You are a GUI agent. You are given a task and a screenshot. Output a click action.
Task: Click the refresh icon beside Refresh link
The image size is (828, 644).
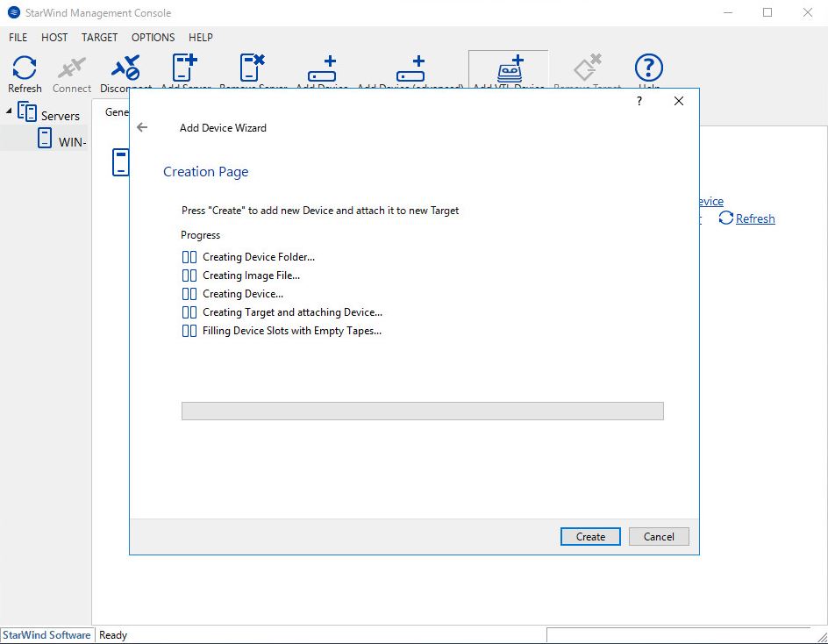[x=726, y=218]
